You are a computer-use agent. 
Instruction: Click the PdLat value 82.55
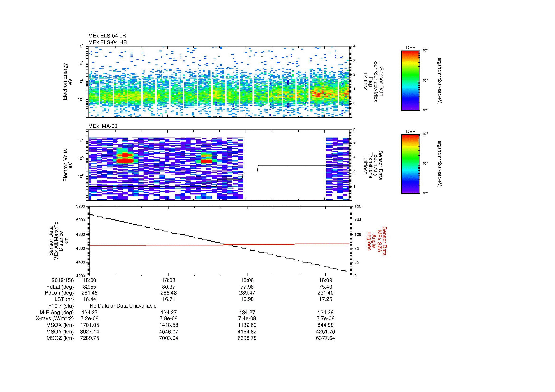[x=89, y=287]
